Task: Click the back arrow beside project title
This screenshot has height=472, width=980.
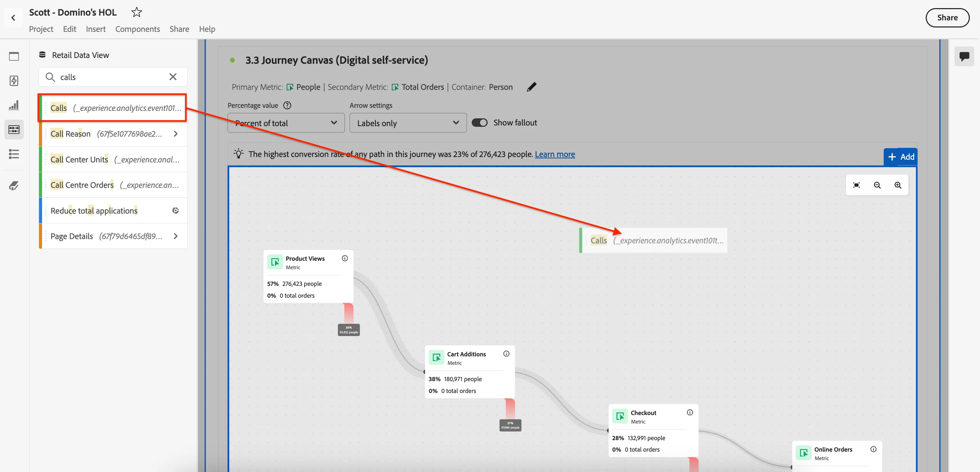Action: (x=13, y=18)
